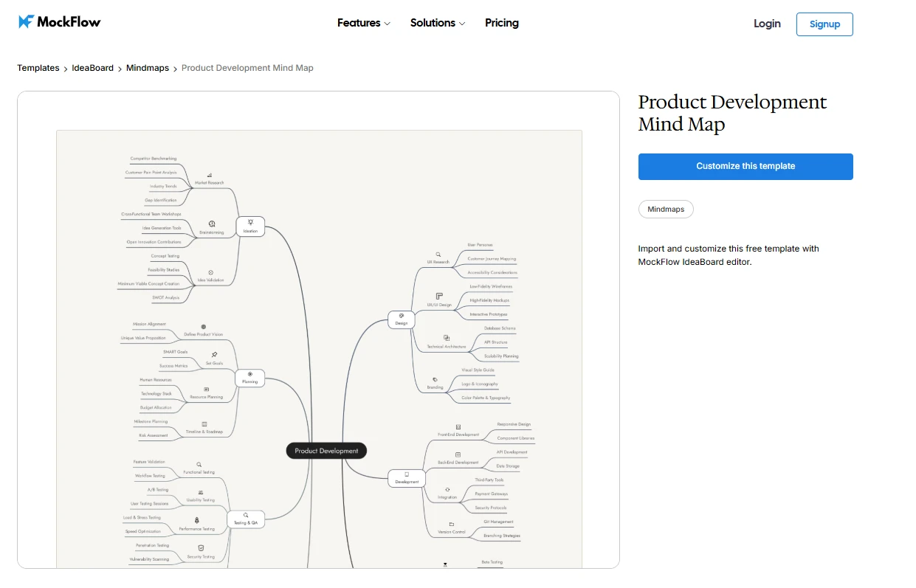
Task: Navigate to Templates breadcrumb
Action: 38,68
